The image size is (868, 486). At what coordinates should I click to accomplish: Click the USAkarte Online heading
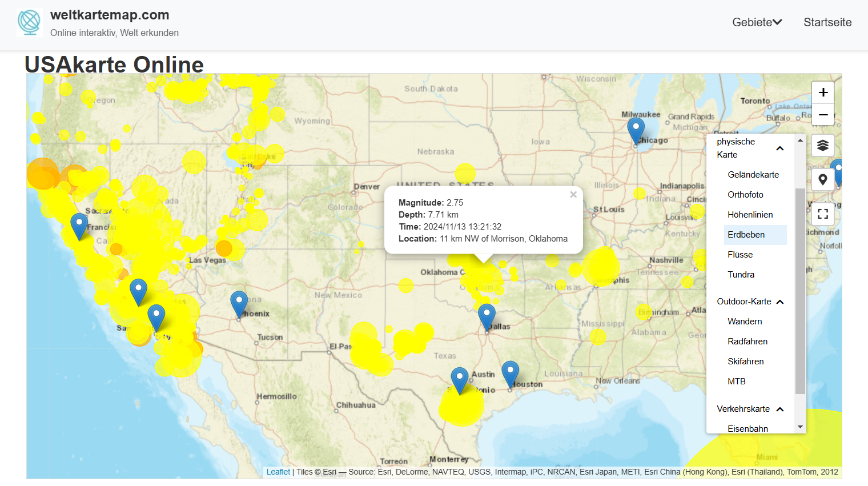point(114,65)
